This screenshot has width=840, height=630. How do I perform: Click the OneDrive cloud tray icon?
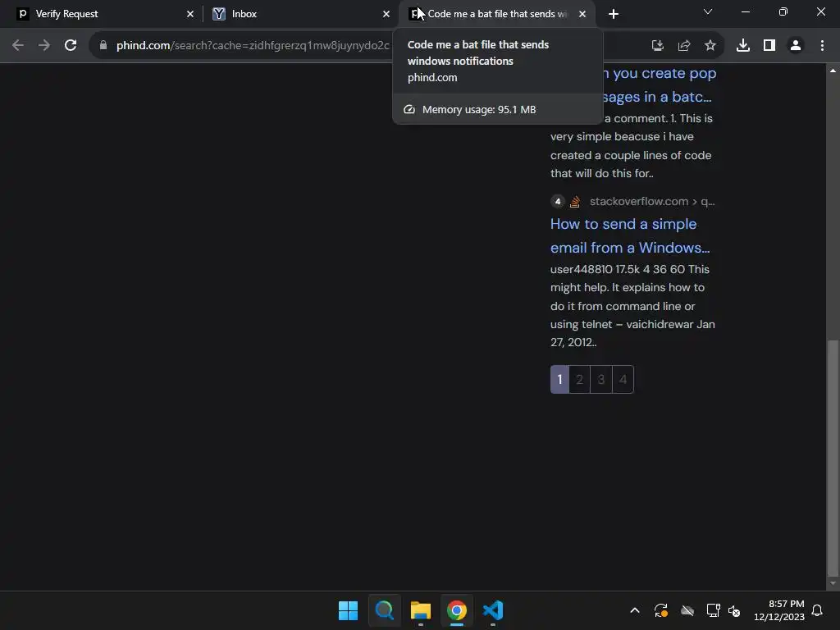(687, 610)
